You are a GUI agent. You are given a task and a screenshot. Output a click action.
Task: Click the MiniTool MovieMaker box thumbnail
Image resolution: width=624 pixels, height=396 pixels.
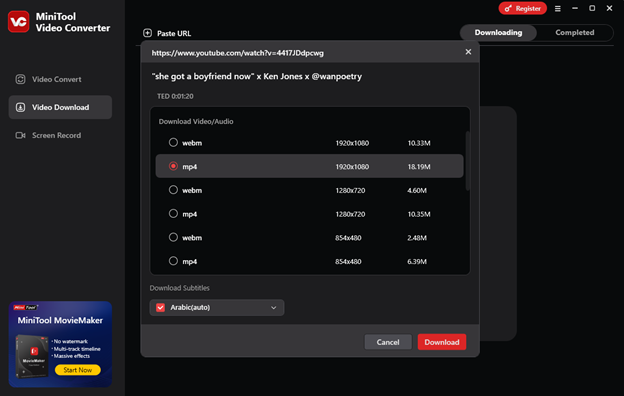(32, 356)
